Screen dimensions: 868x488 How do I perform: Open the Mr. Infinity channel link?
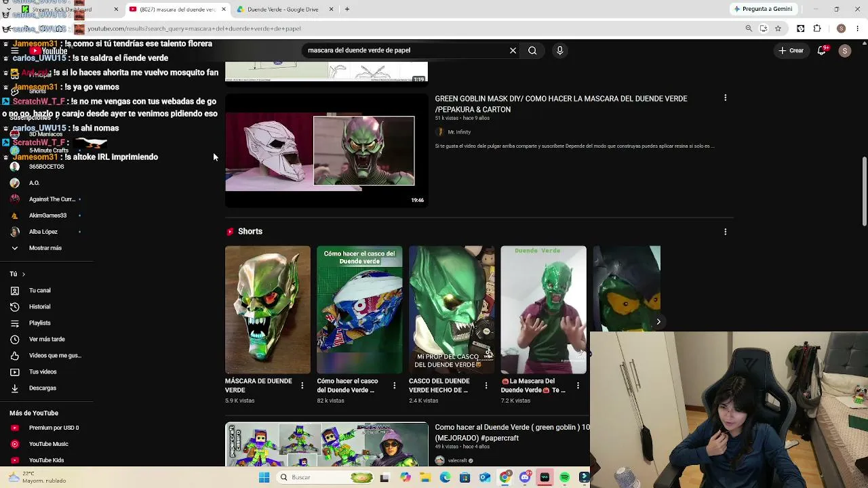coord(459,132)
